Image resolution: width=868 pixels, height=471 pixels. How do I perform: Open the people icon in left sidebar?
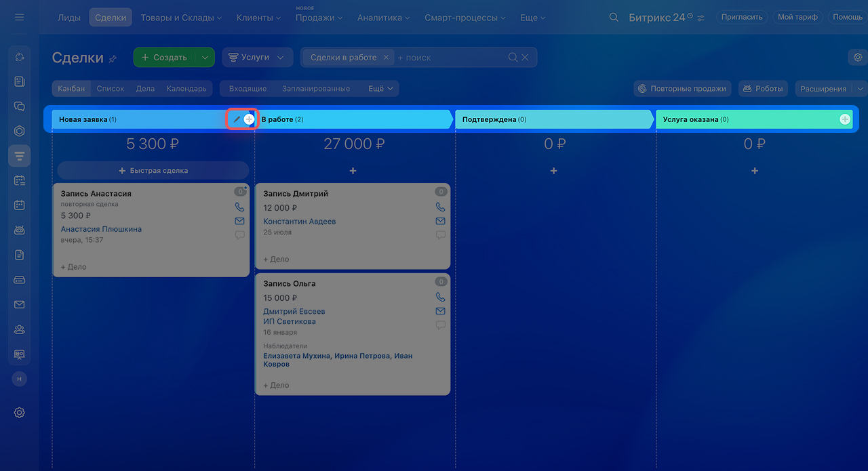coord(19,329)
